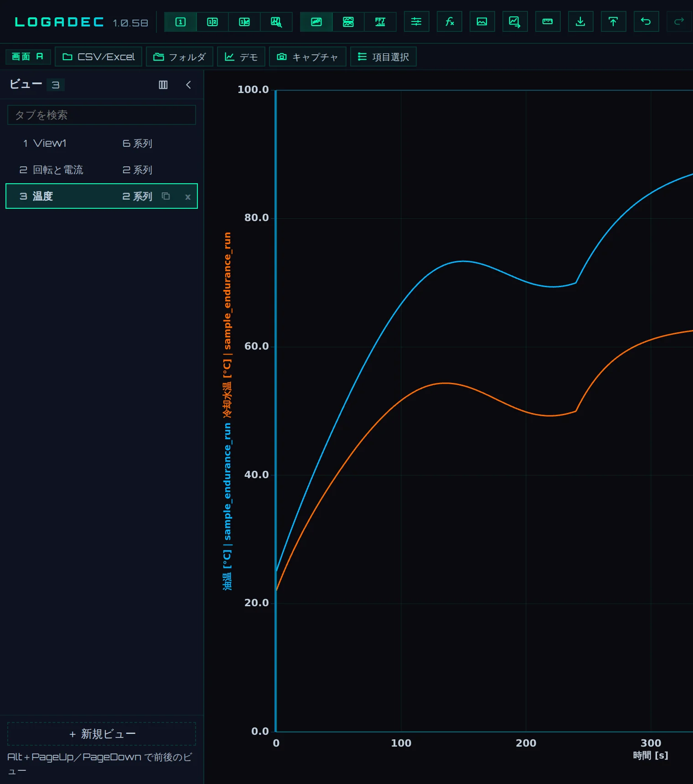Open the sliders settings panel
The image size is (693, 784).
[416, 22]
